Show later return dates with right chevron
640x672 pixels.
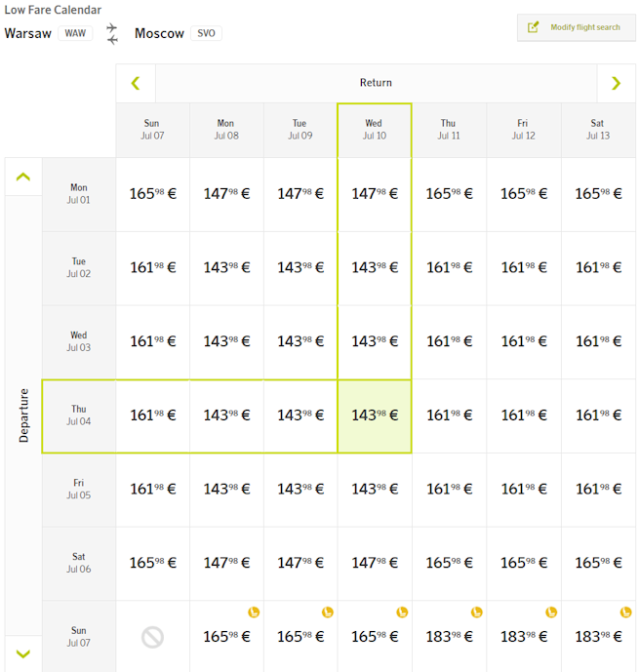click(x=616, y=83)
